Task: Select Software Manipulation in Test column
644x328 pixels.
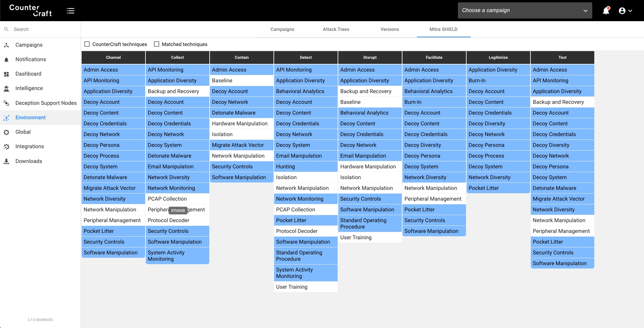Action: click(562, 263)
